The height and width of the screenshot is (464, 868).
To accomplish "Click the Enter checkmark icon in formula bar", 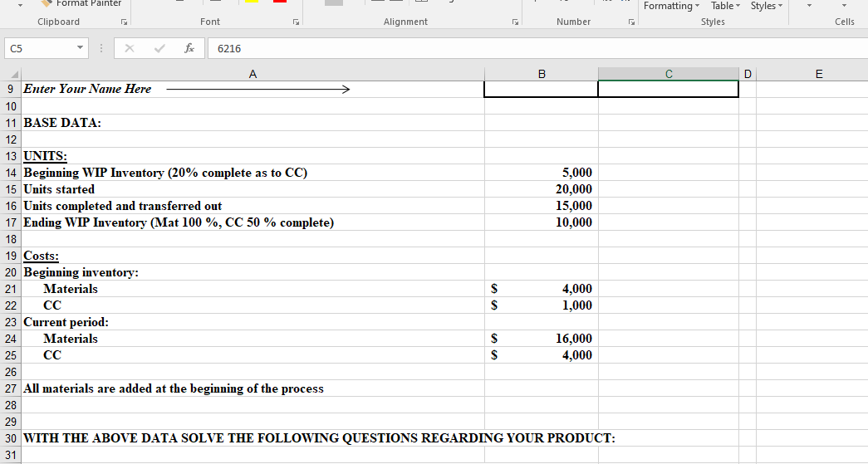I will pyautogui.click(x=159, y=49).
